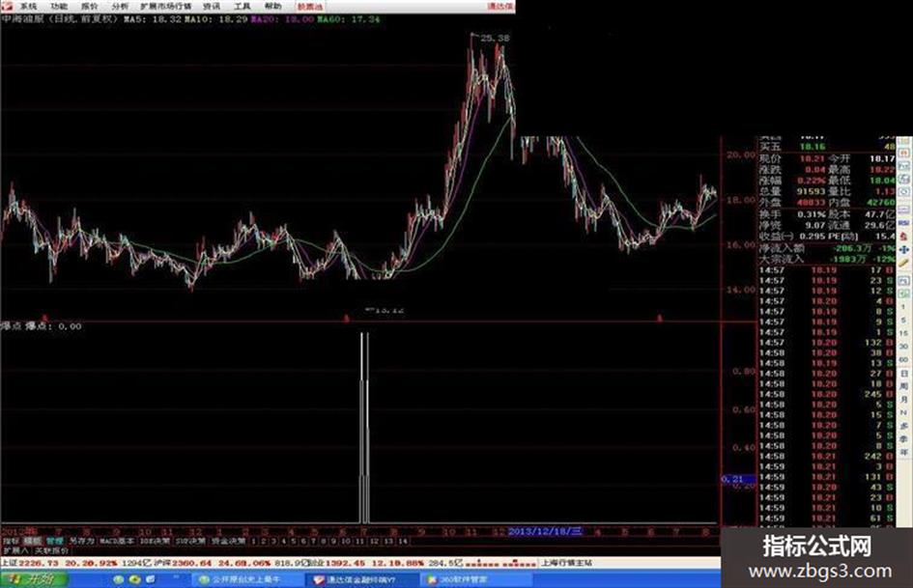The image size is (913, 588).
Task: Open the 报价 menu
Action: pos(90,7)
